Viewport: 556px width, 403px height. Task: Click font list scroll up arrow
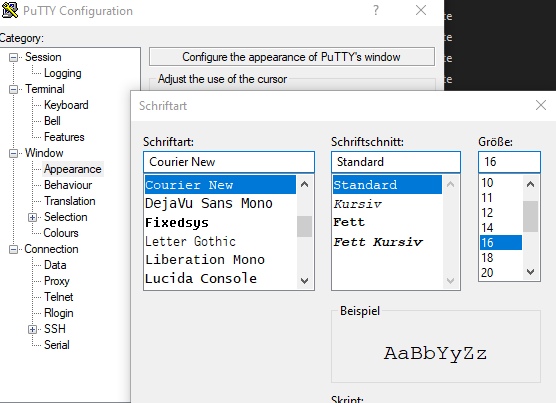tap(304, 184)
